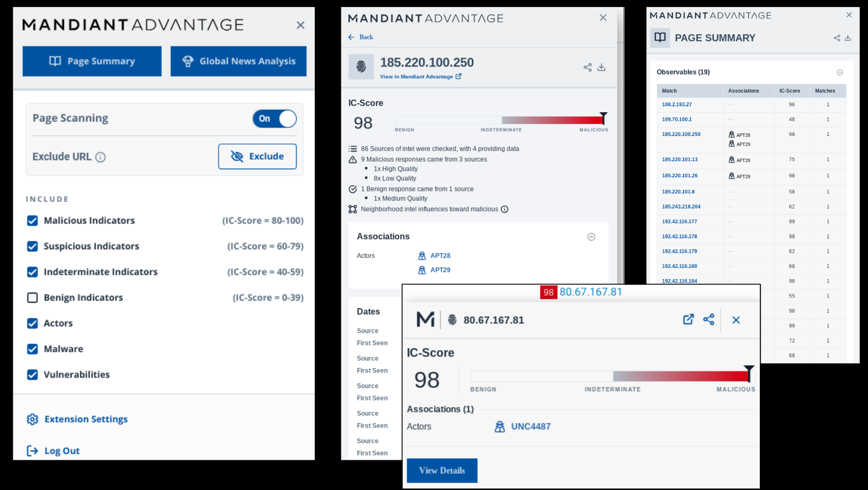This screenshot has width=868, height=490.
Task: Enable the Benign Indicators checkbox
Action: coord(32,298)
